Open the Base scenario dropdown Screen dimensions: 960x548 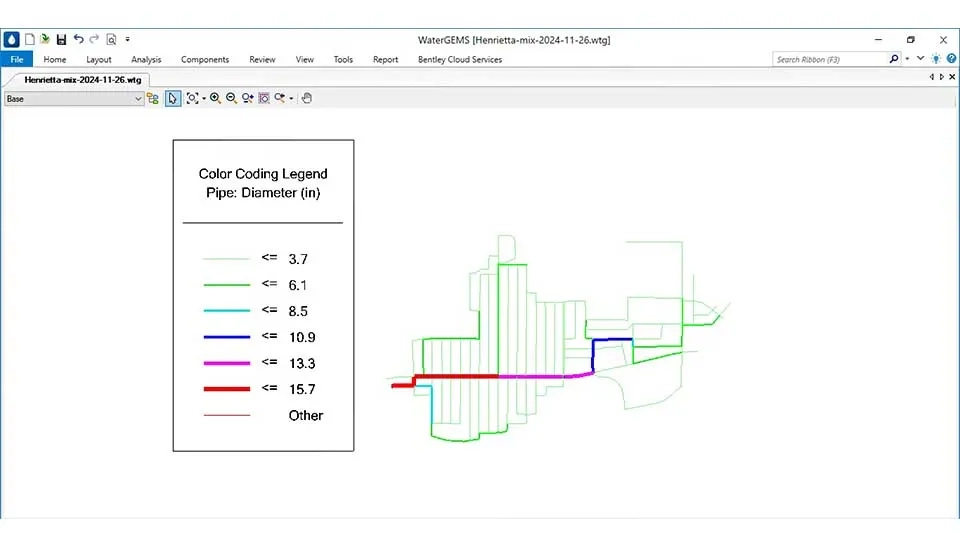[139, 99]
